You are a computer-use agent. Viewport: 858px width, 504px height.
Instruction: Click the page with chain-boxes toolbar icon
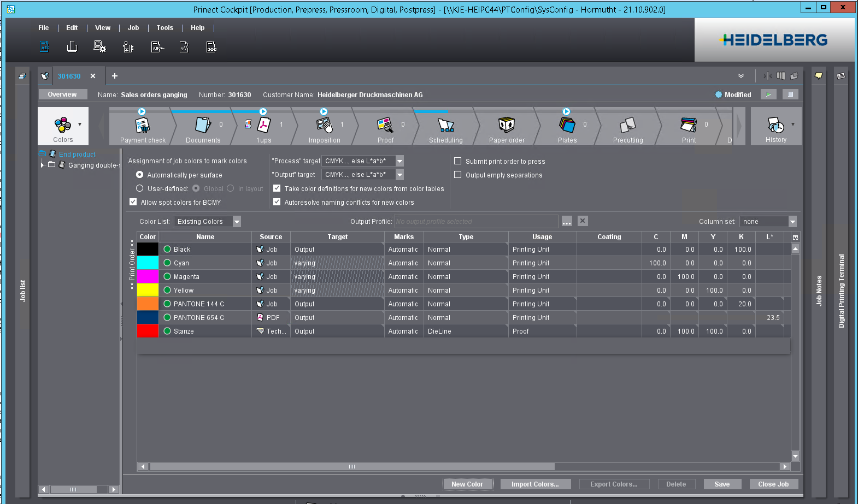coord(211,47)
